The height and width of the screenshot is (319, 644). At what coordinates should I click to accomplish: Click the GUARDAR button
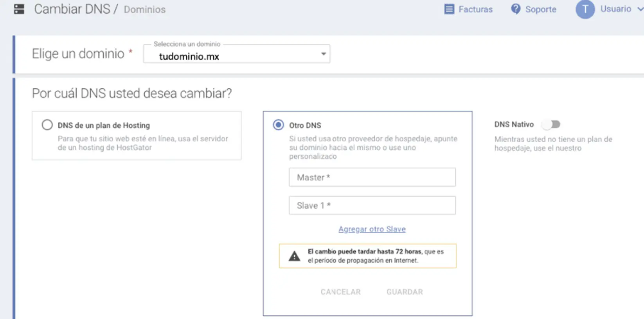click(405, 292)
